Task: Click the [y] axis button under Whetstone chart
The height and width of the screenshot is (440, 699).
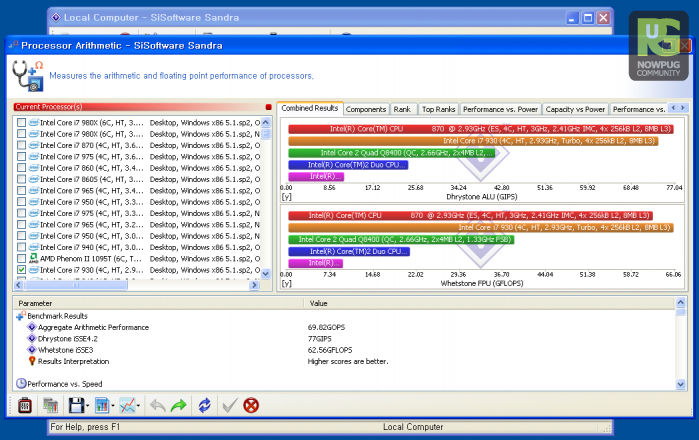Action: 286,283
